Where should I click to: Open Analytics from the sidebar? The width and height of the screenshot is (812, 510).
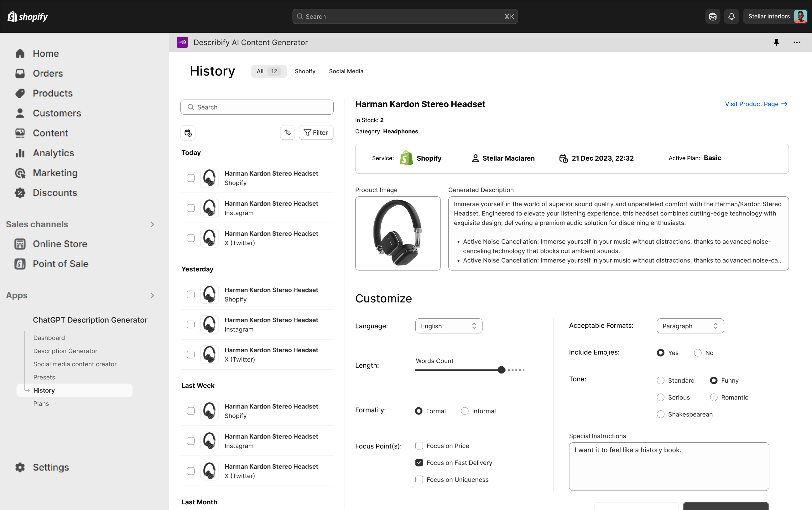tap(53, 153)
